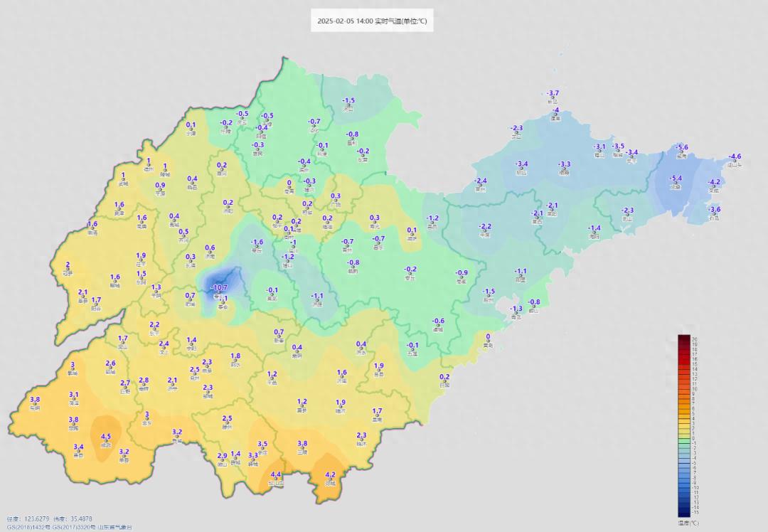Click the longitude and latitude coordinate readout
This screenshot has width=768, height=532.
tap(50, 519)
